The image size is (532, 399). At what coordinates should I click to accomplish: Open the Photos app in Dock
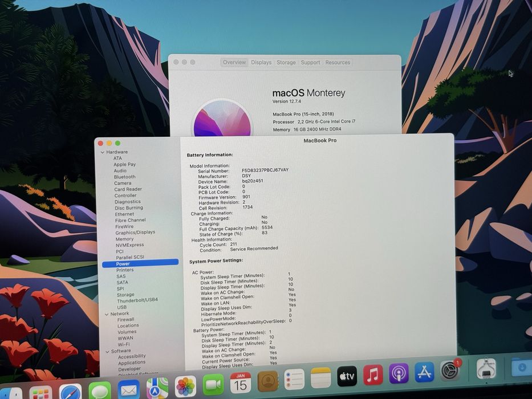185,386
